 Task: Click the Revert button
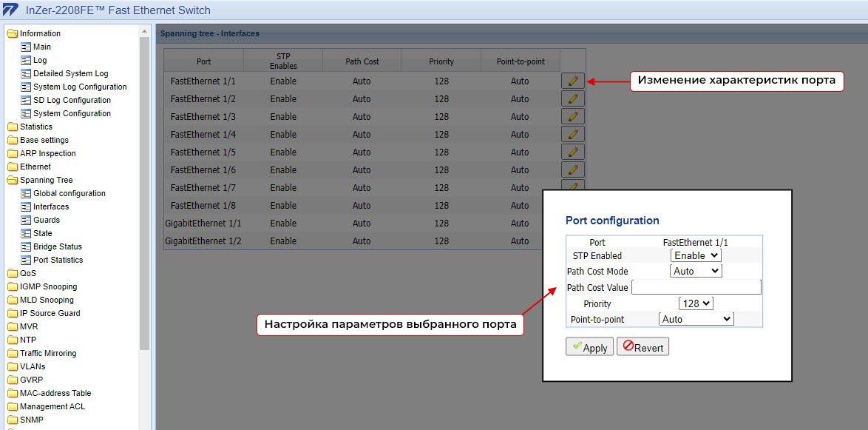(642, 346)
